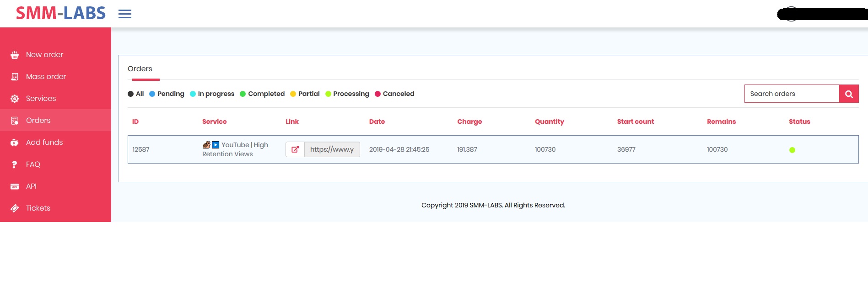Filter orders by Pending
This screenshot has height=291, width=868.
[167, 94]
